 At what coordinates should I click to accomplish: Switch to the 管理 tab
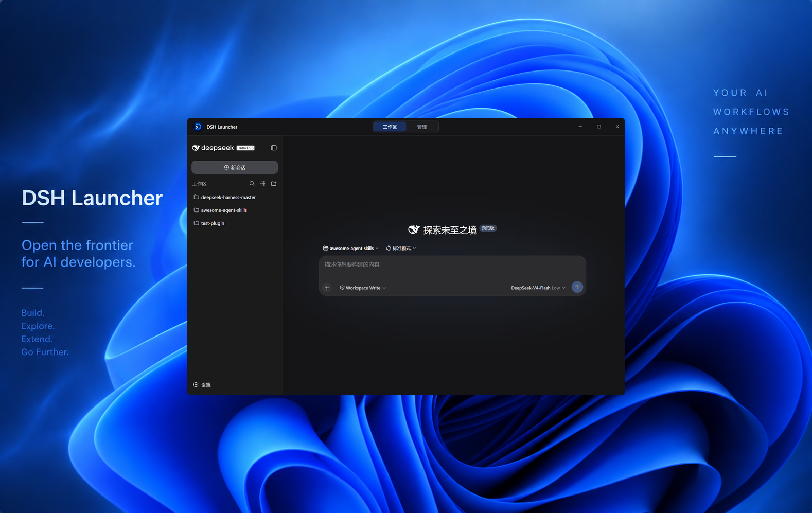(x=422, y=127)
